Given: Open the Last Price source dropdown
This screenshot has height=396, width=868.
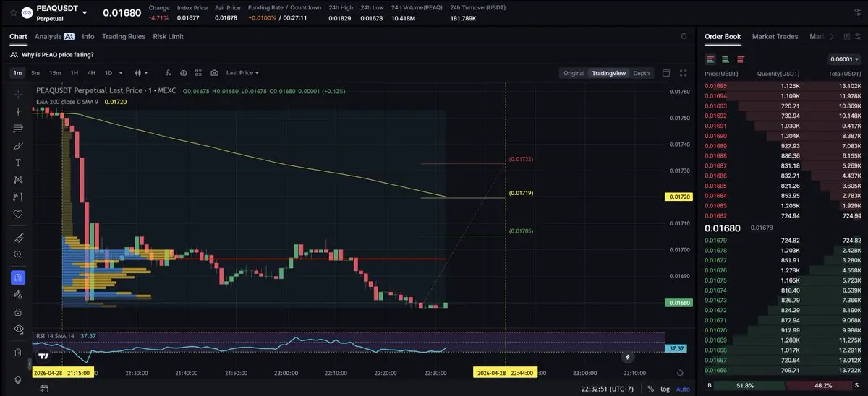Looking at the screenshot, I should coord(242,73).
